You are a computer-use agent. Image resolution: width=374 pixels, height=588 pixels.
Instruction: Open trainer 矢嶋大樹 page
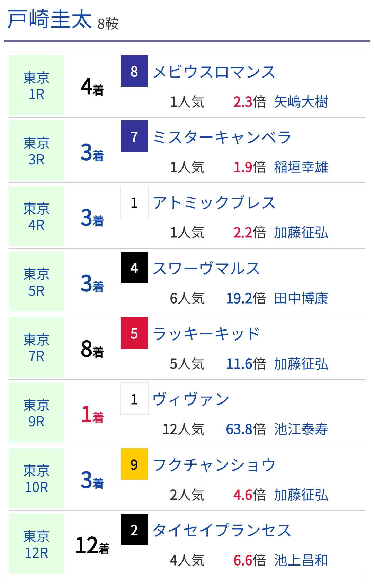pyautogui.click(x=301, y=102)
